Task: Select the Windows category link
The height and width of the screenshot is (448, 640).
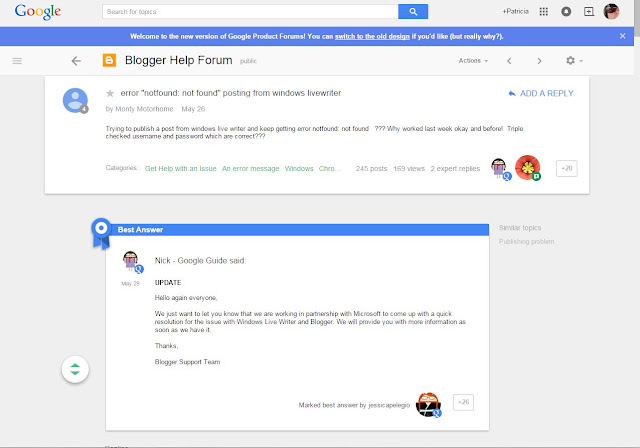Action: coord(299,169)
